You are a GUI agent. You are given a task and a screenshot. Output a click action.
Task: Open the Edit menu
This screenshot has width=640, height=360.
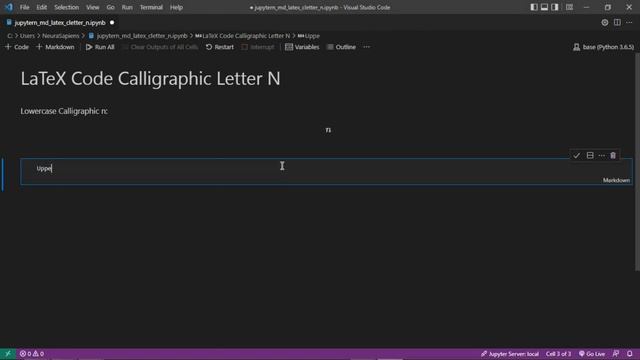tap(41, 7)
